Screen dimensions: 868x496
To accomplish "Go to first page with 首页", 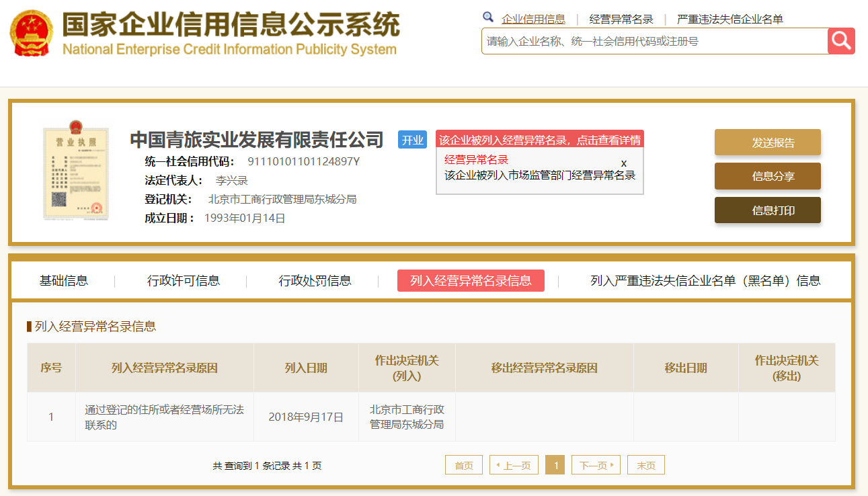I will [464, 465].
